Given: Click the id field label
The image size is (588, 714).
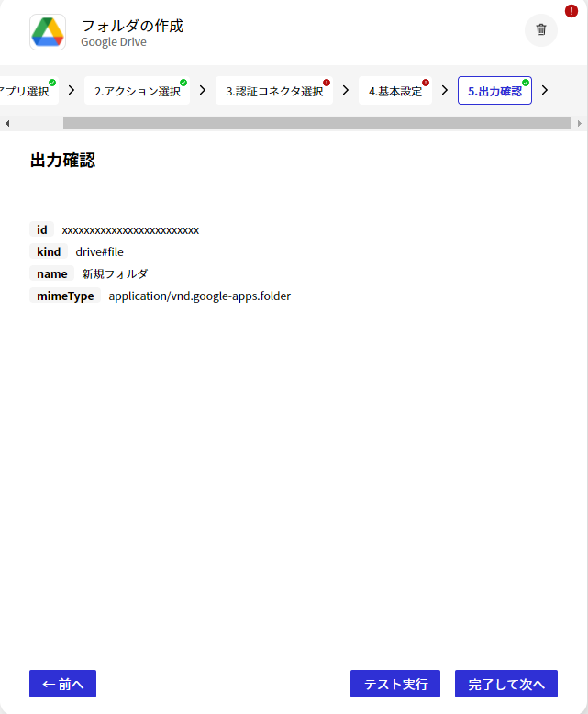Looking at the screenshot, I should (x=42, y=229).
